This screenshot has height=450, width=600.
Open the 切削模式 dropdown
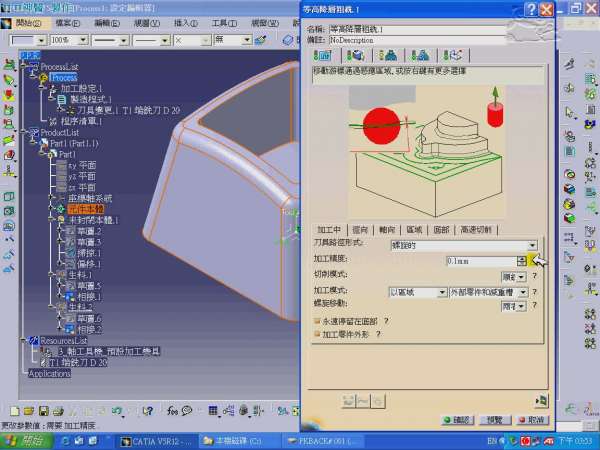coord(522,276)
